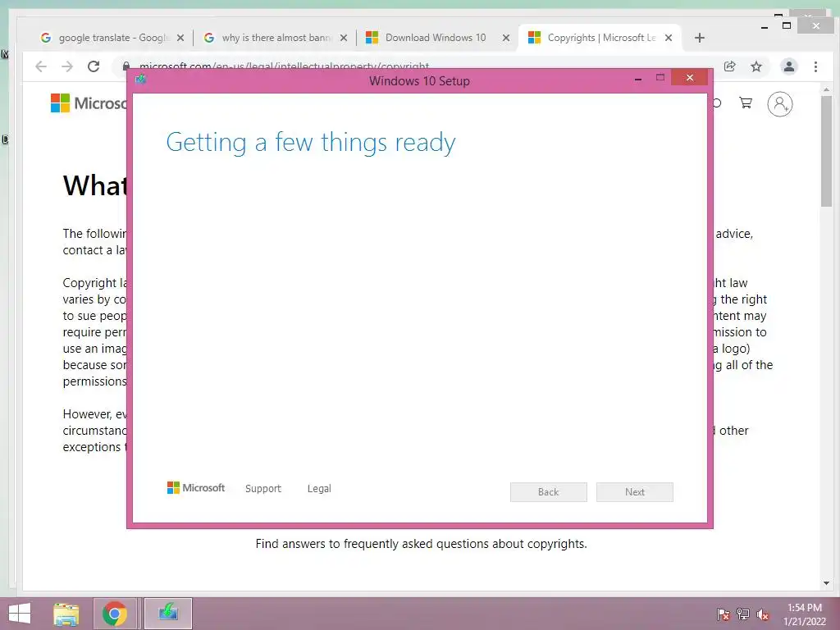Click the Action Center flag tray icon

coord(724,614)
